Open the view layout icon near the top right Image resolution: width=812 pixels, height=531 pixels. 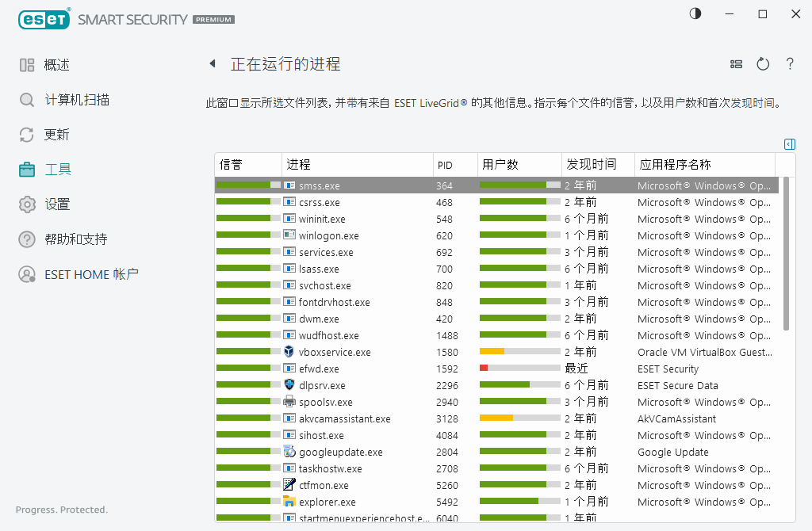(x=736, y=64)
